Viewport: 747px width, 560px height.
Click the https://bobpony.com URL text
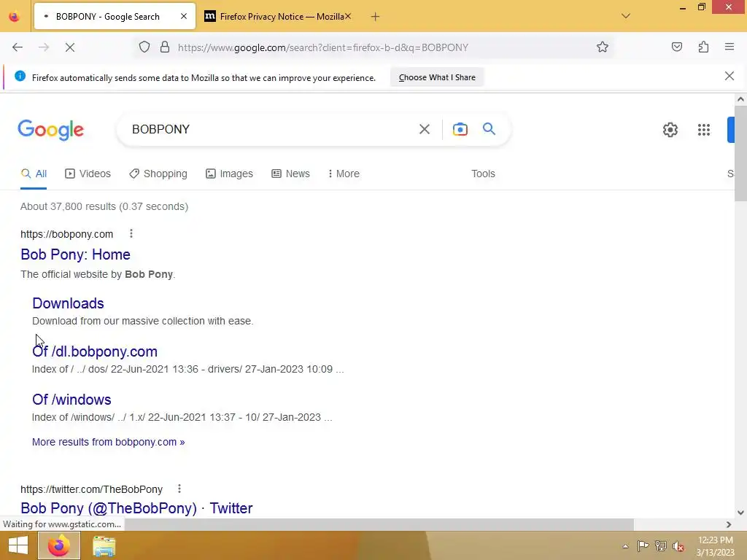click(66, 234)
